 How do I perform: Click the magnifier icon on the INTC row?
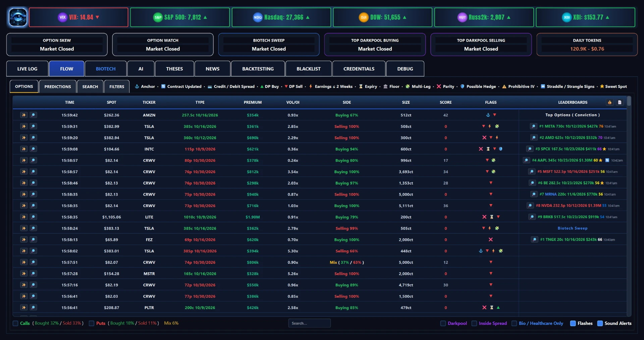coord(33,149)
